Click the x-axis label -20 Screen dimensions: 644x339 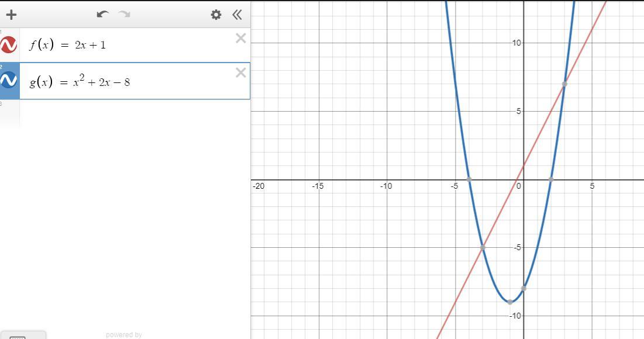coord(259,186)
